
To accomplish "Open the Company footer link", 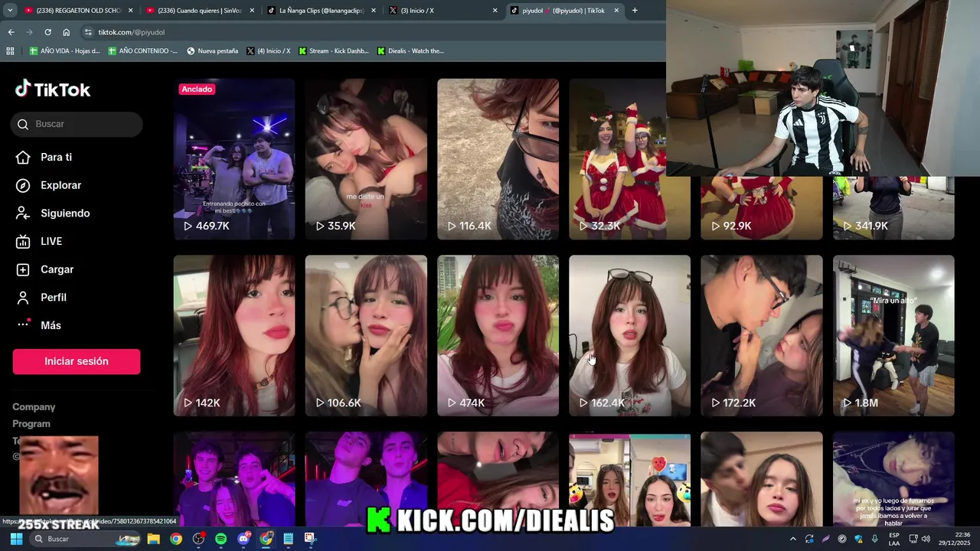I will coord(34,407).
